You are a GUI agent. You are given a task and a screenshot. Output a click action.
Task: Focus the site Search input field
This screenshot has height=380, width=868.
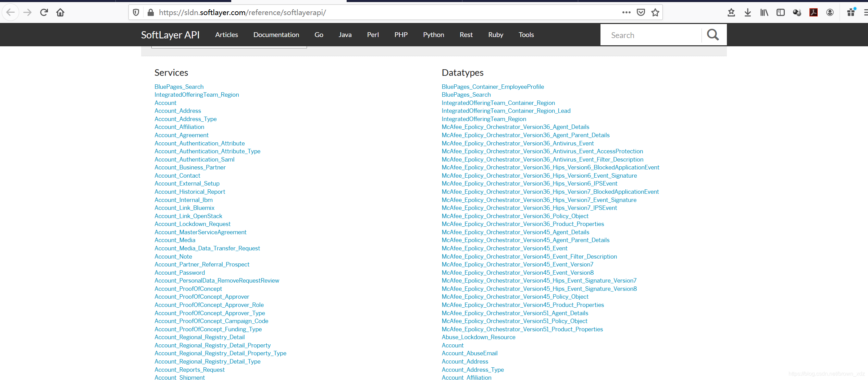(651, 35)
